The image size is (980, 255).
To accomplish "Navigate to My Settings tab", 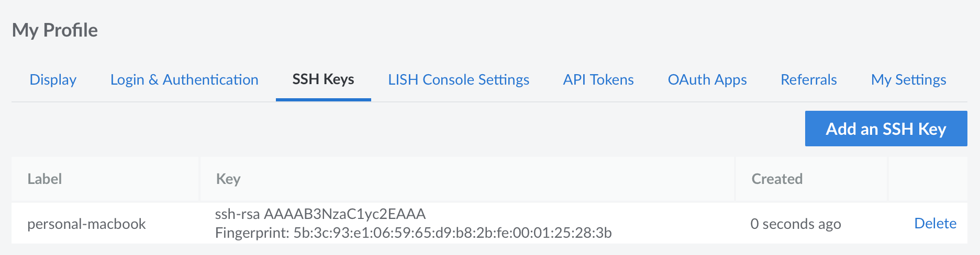I will point(908,80).
